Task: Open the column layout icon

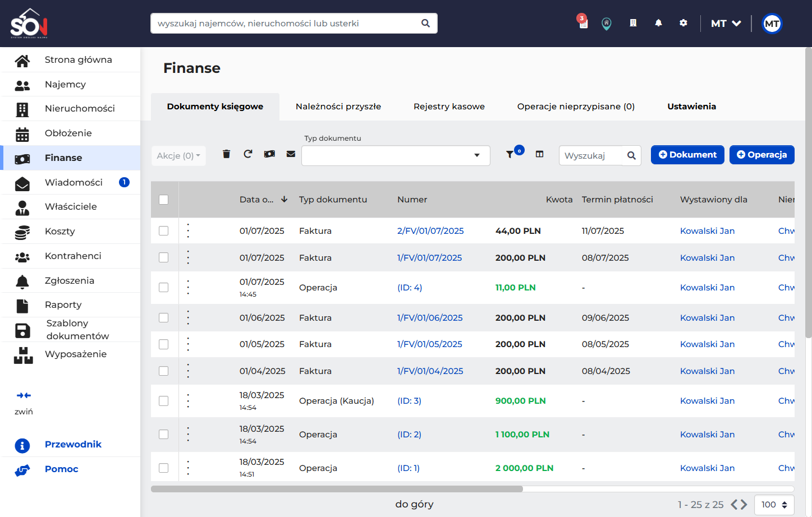Action: click(539, 154)
